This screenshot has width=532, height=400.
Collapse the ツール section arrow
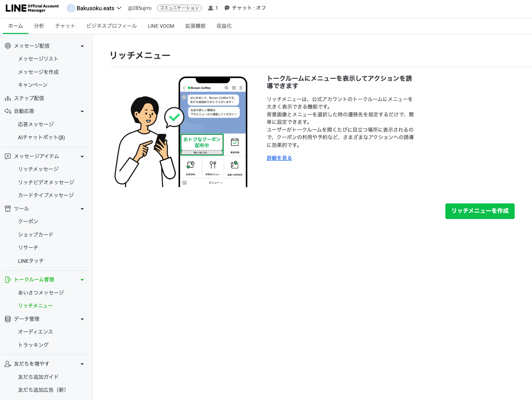pos(82,209)
